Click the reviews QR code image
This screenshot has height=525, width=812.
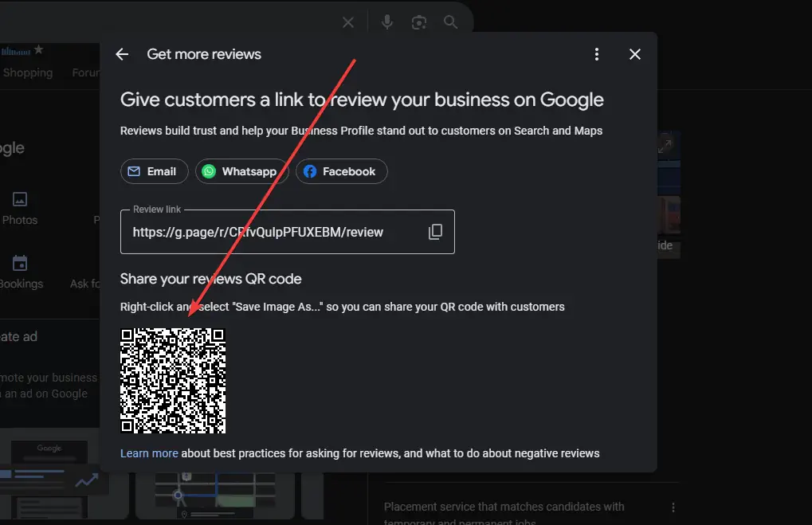click(173, 381)
